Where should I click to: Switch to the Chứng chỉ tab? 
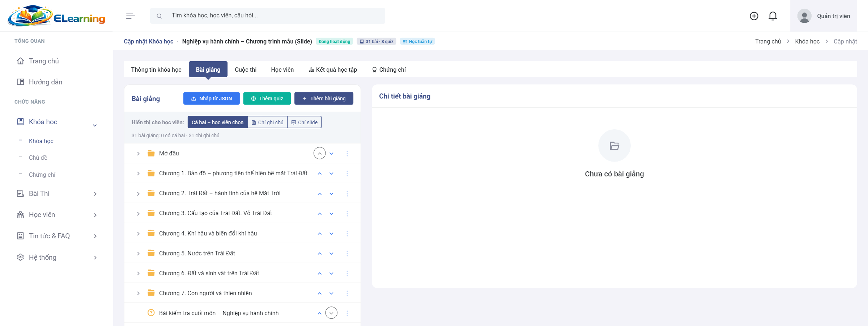coord(389,70)
